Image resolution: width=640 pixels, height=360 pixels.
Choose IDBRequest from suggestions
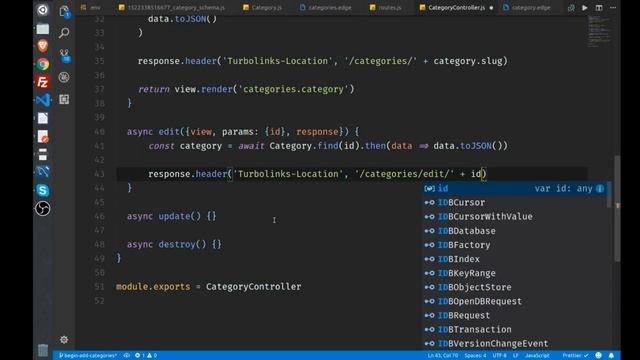(514, 316)
